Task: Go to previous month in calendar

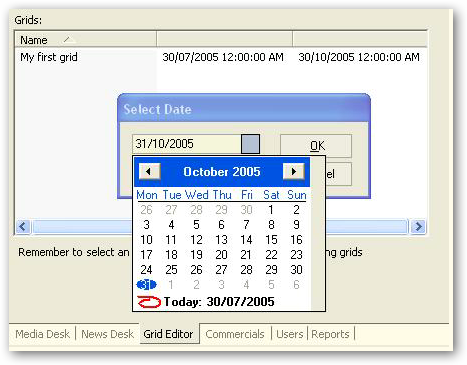Action: (x=149, y=172)
